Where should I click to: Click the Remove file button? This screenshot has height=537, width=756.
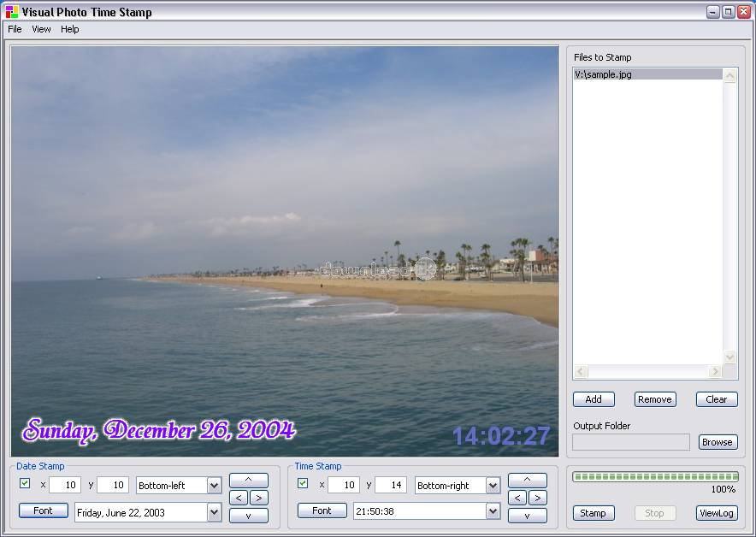[655, 399]
